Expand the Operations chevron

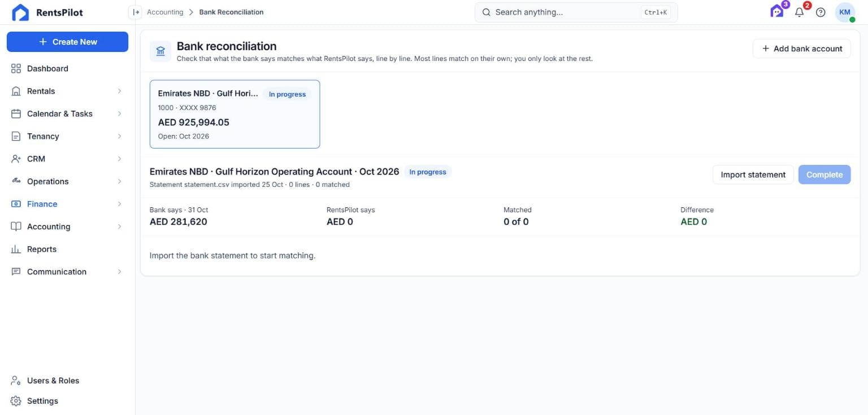click(119, 181)
